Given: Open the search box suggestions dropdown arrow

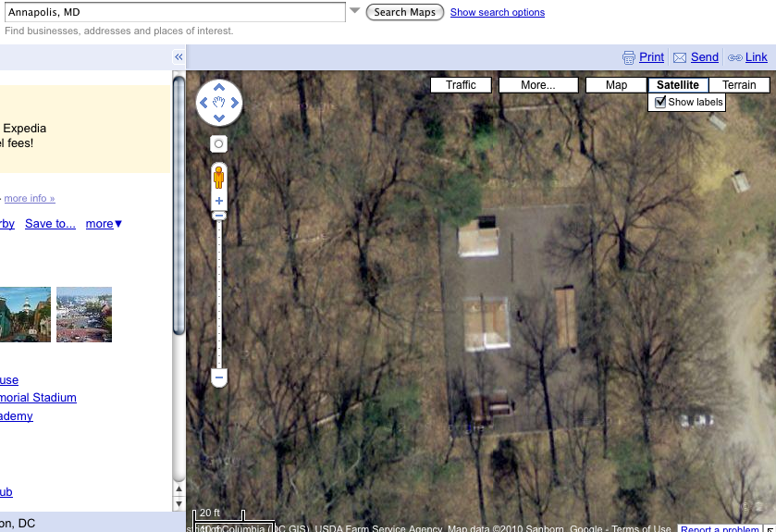Looking at the screenshot, I should [355, 10].
